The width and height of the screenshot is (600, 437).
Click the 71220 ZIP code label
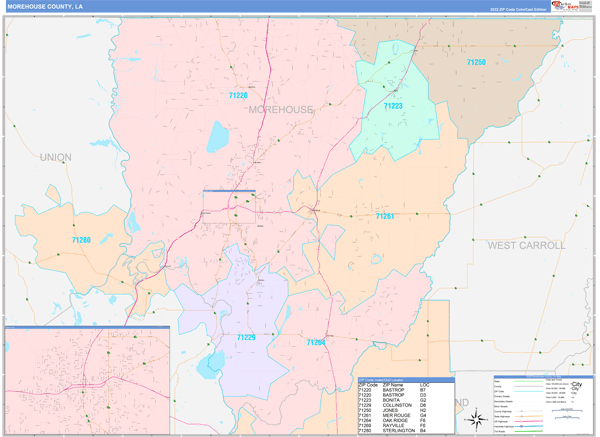(x=238, y=95)
